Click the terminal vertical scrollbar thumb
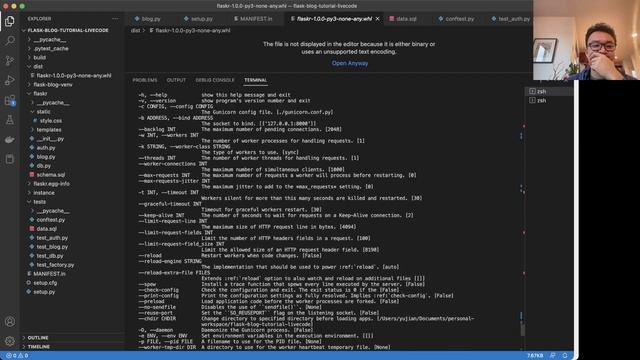Viewport: 640px width, 360px height. [523, 329]
